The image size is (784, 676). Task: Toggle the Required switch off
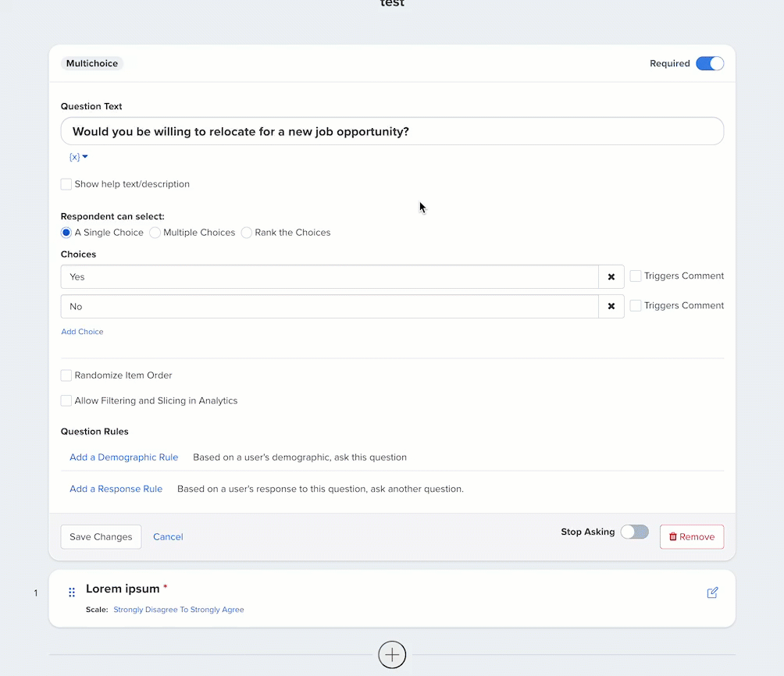[710, 64]
